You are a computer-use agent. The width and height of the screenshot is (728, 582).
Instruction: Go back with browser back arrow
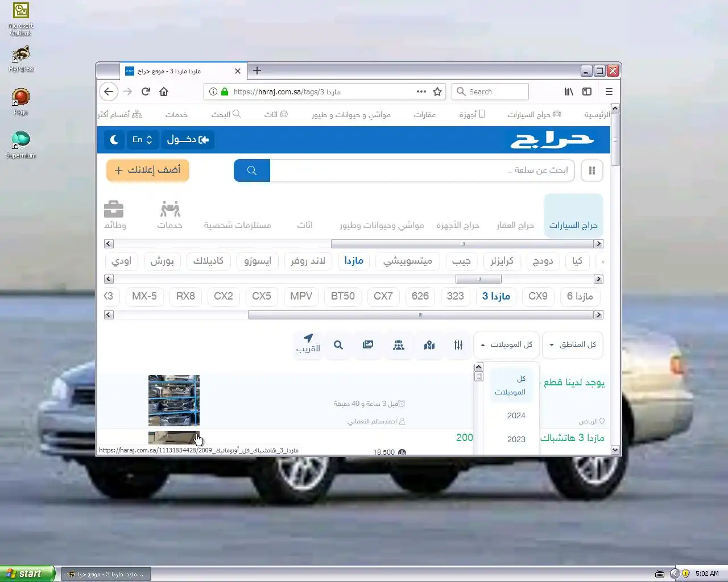pos(109,92)
